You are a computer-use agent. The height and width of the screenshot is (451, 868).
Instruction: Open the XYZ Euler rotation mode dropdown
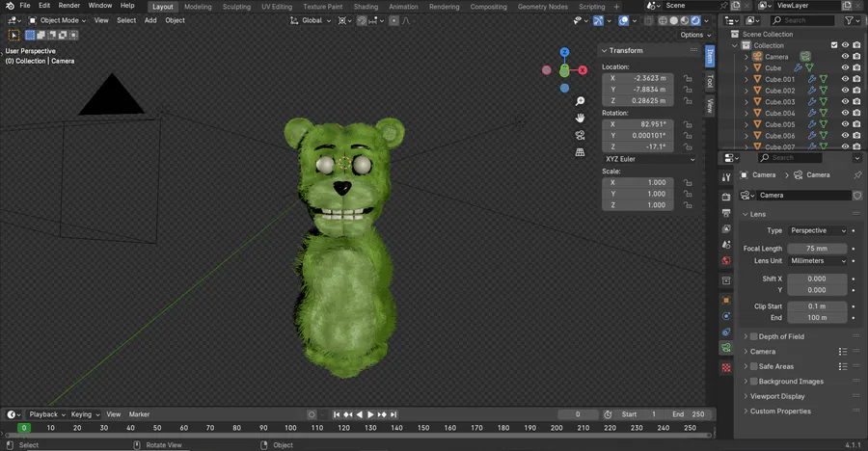(x=649, y=159)
